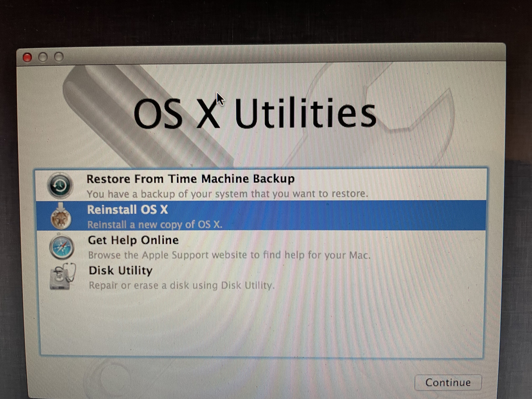The height and width of the screenshot is (399, 532).
Task: Close the OS X Utilities window
Action: tap(27, 57)
